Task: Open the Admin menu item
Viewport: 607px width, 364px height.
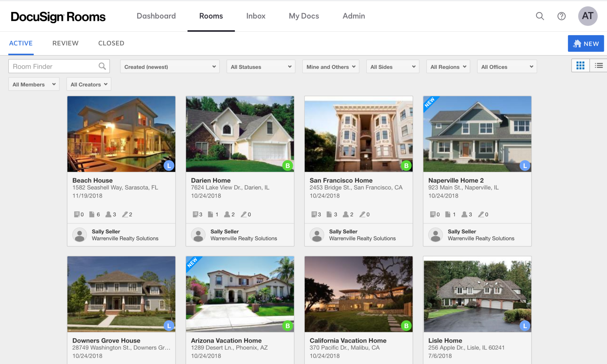Action: click(354, 16)
